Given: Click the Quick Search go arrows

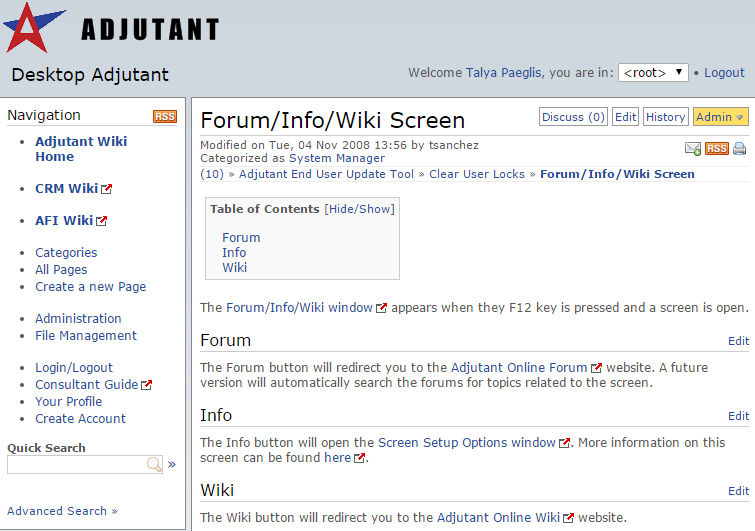Looking at the screenshot, I should pos(172,465).
